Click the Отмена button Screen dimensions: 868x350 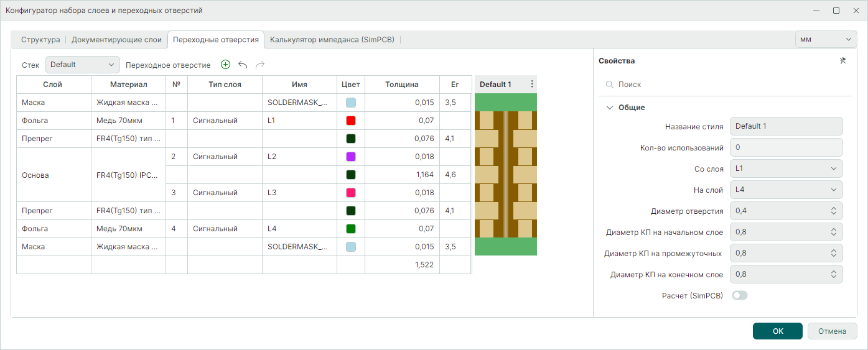point(832,331)
